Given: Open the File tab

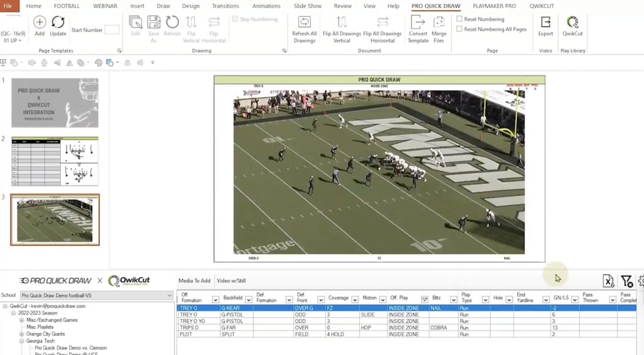Looking at the screenshot, I should pyautogui.click(x=8, y=6).
